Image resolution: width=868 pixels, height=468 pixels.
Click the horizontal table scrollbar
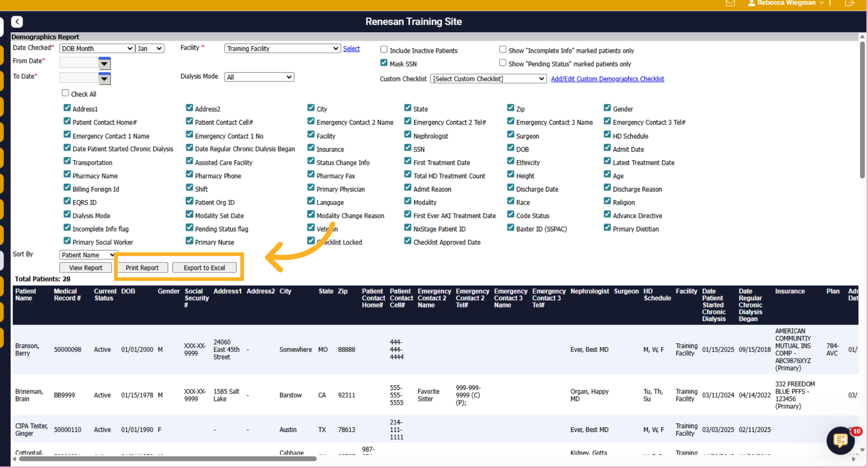pyautogui.click(x=167, y=459)
